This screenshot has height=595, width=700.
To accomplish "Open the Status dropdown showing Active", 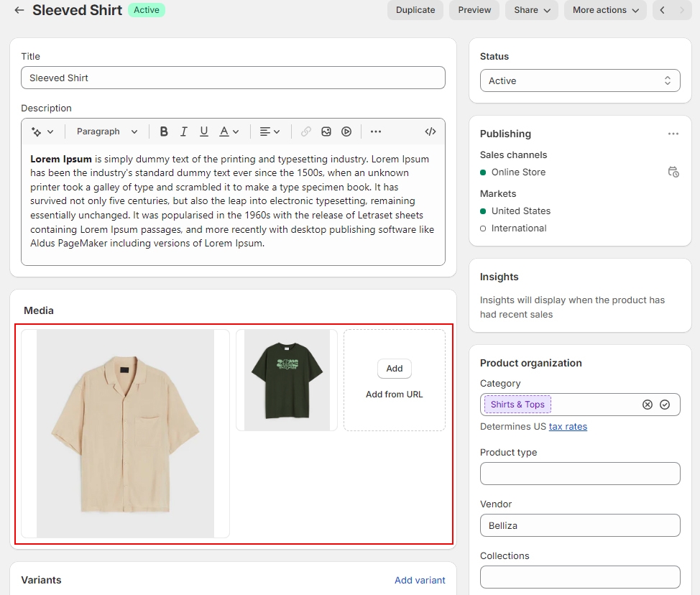I will click(580, 80).
